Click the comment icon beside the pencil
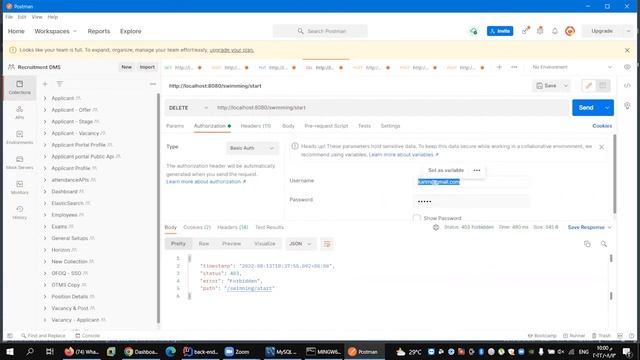Viewport: 640px width, 360px height. coord(602,86)
